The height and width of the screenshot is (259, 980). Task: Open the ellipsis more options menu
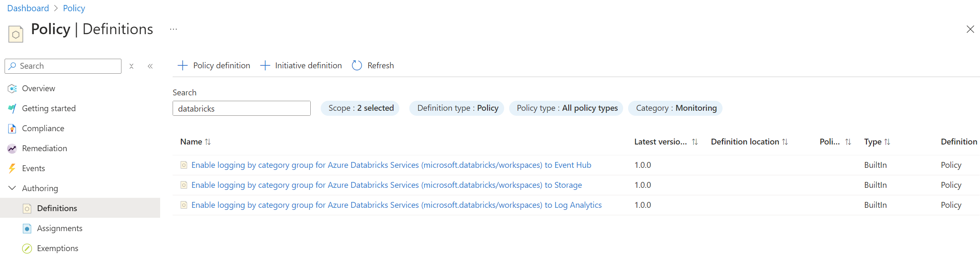tap(173, 29)
